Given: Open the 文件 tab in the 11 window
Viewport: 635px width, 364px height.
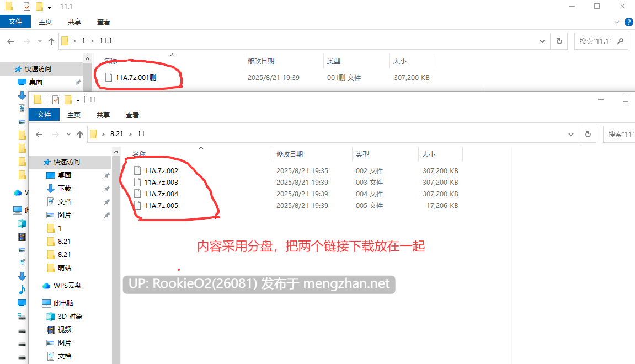Looking at the screenshot, I should click(x=44, y=115).
